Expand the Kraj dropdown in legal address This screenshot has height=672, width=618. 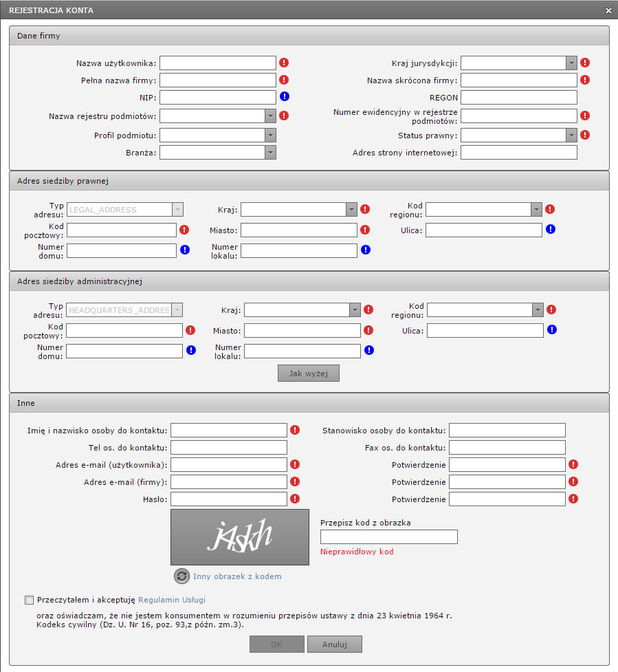tap(351, 210)
